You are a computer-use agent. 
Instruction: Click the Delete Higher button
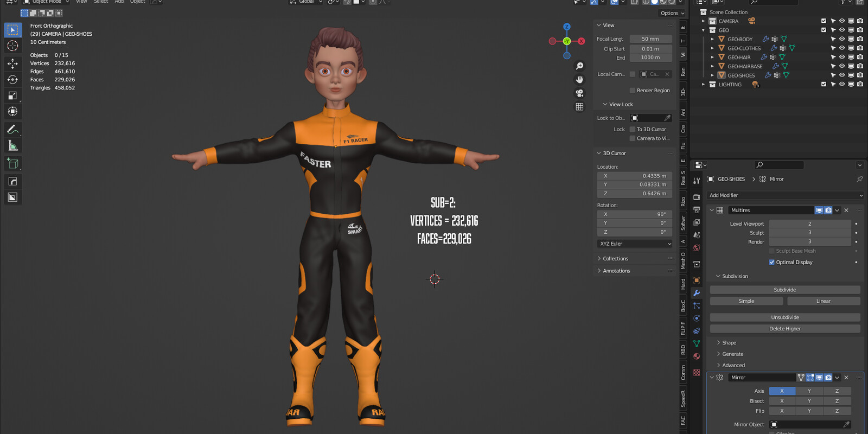point(785,329)
